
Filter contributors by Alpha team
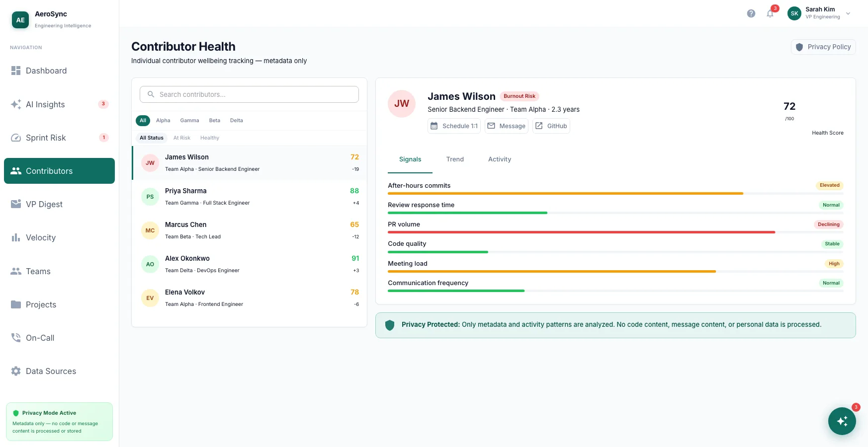[163, 121]
